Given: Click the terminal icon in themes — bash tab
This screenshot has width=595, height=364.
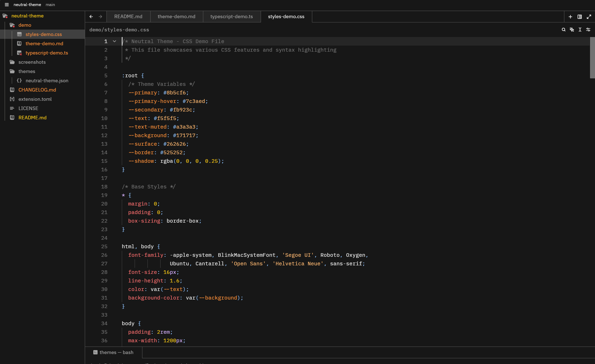Looking at the screenshot, I should (x=95, y=352).
